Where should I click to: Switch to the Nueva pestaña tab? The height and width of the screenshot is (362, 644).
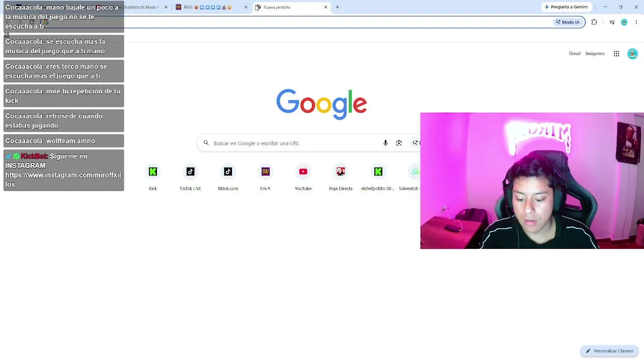click(x=291, y=7)
